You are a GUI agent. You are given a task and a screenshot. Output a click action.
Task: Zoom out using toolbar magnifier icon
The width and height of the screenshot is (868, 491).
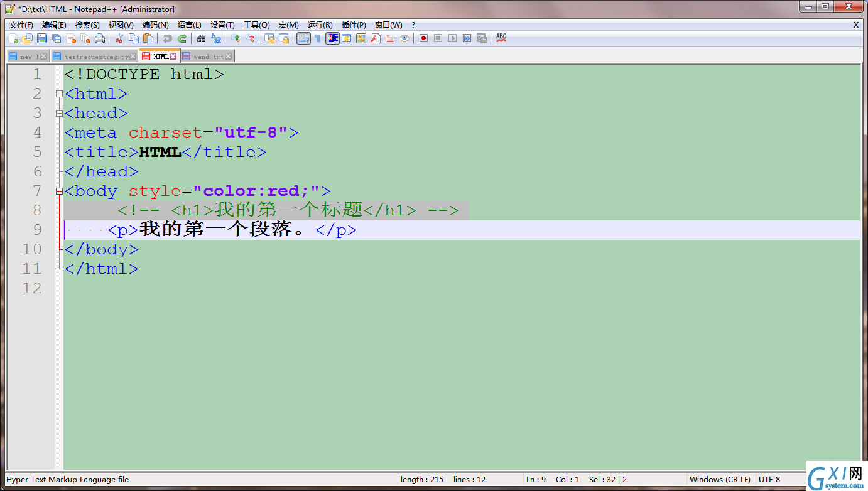coord(249,38)
